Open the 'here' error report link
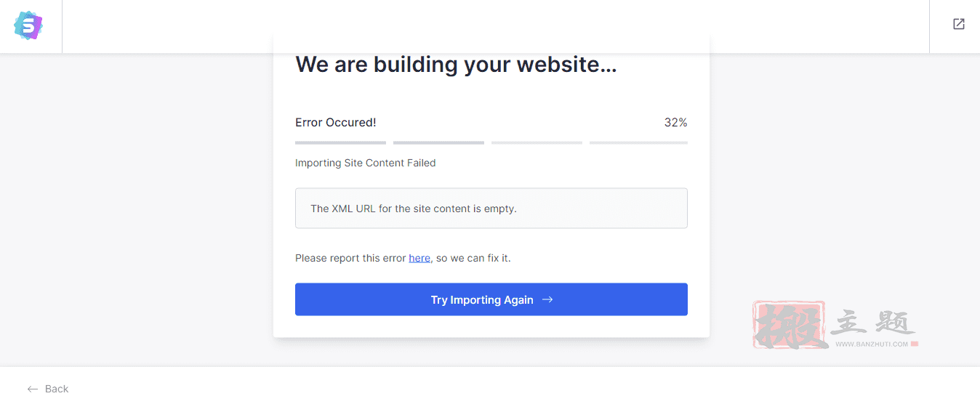Viewport: 980px width, 404px height. click(x=419, y=258)
